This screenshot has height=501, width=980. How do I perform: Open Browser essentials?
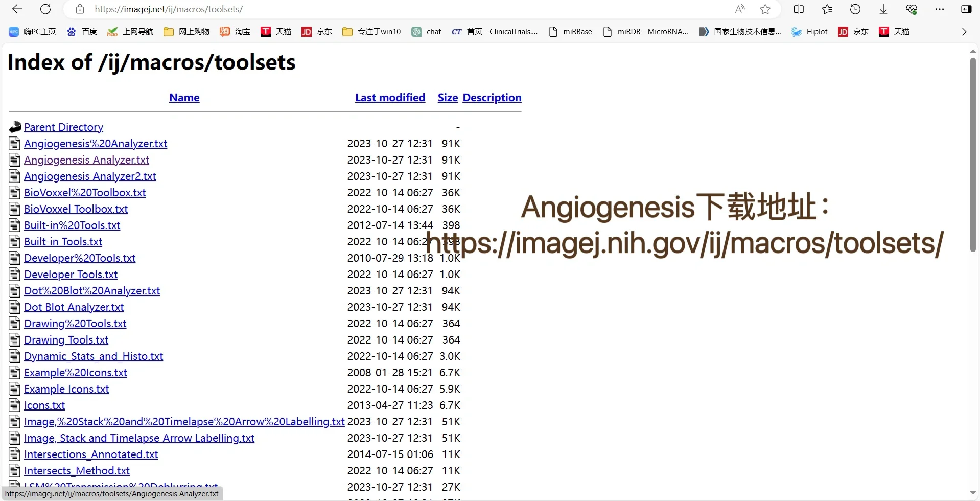[912, 9]
